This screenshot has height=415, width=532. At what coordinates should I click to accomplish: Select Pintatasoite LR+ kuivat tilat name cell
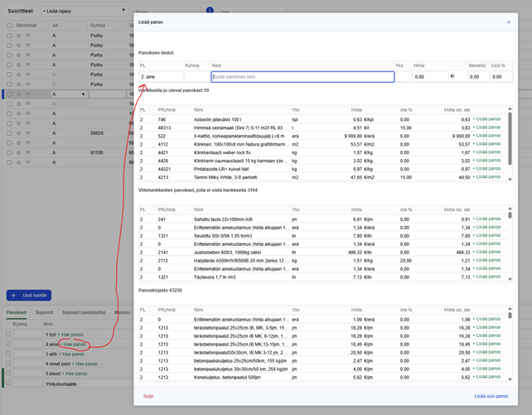(x=221, y=169)
